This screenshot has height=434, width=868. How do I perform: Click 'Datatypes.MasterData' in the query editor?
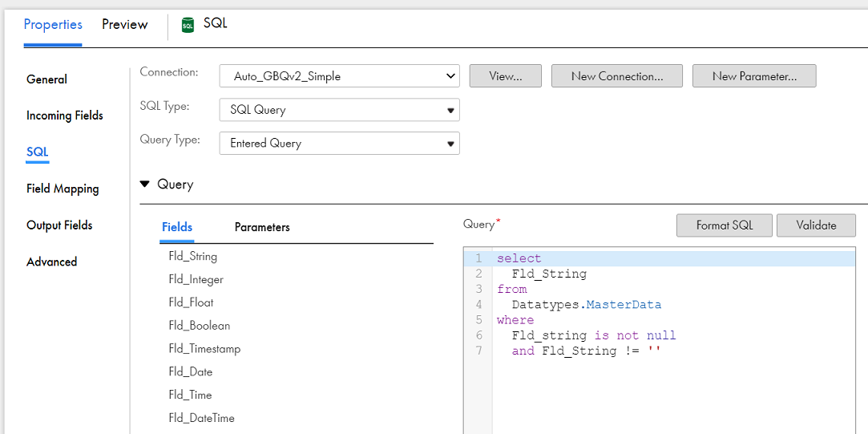[587, 305]
